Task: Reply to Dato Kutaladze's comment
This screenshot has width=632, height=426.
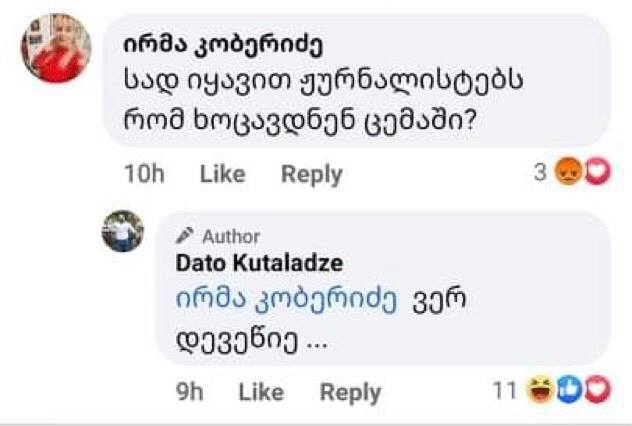Action: [x=350, y=392]
